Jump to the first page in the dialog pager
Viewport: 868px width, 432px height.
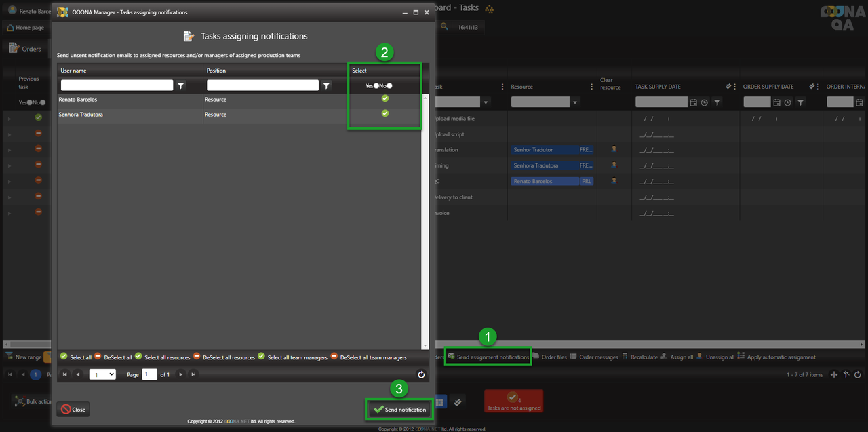point(65,374)
